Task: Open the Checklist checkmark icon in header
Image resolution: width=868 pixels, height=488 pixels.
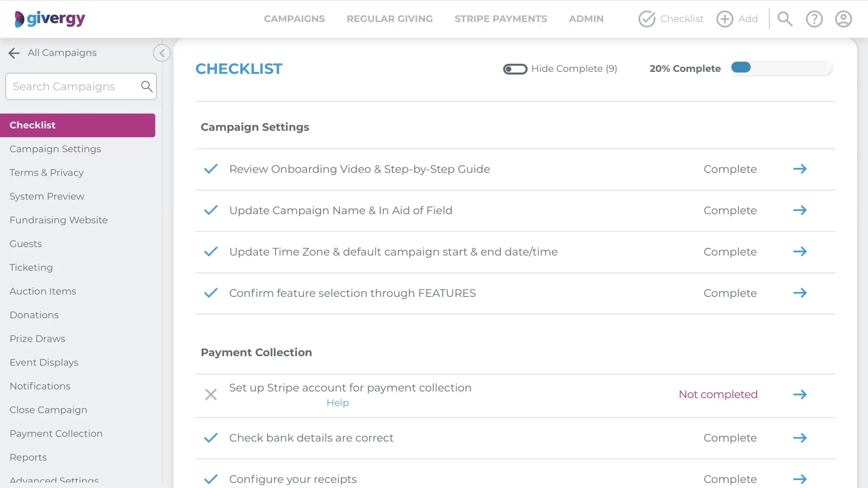Action: [647, 19]
